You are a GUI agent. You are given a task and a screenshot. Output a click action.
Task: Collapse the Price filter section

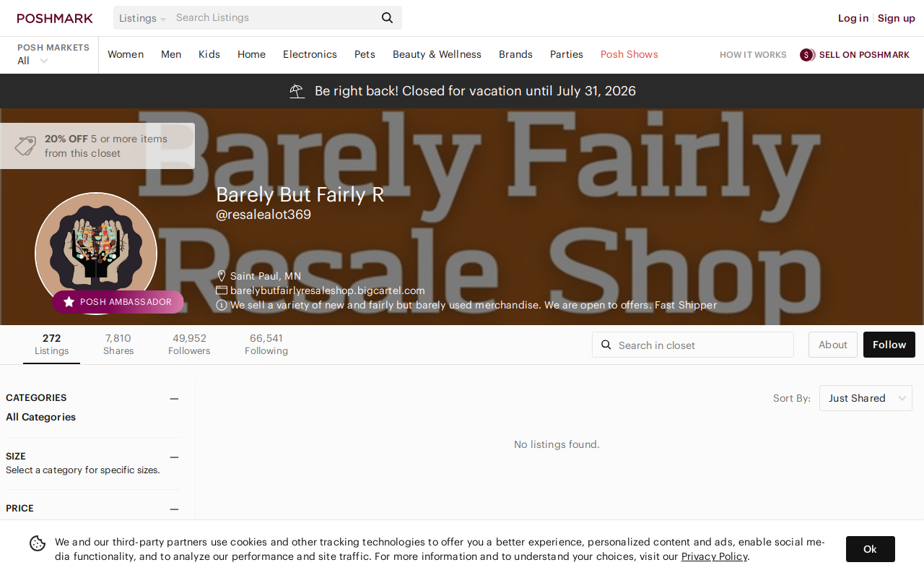pyautogui.click(x=174, y=509)
